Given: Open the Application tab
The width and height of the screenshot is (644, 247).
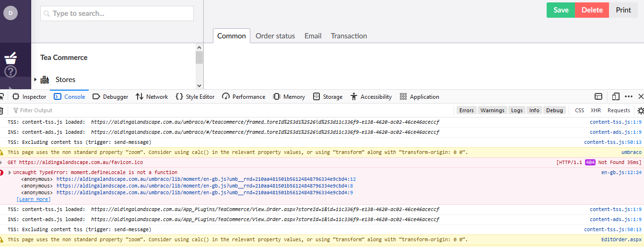Looking at the screenshot, I should (x=420, y=96).
